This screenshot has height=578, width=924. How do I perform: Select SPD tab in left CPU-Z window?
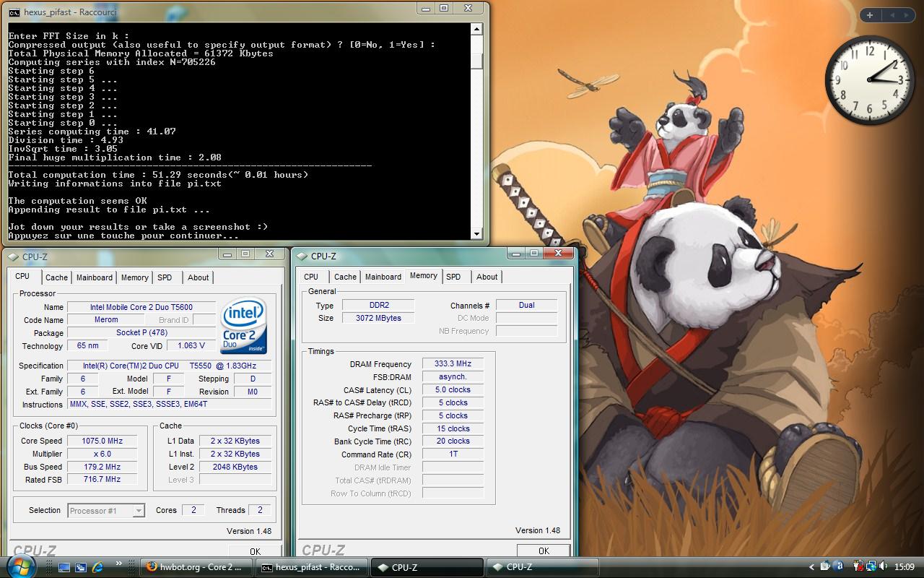point(165,277)
